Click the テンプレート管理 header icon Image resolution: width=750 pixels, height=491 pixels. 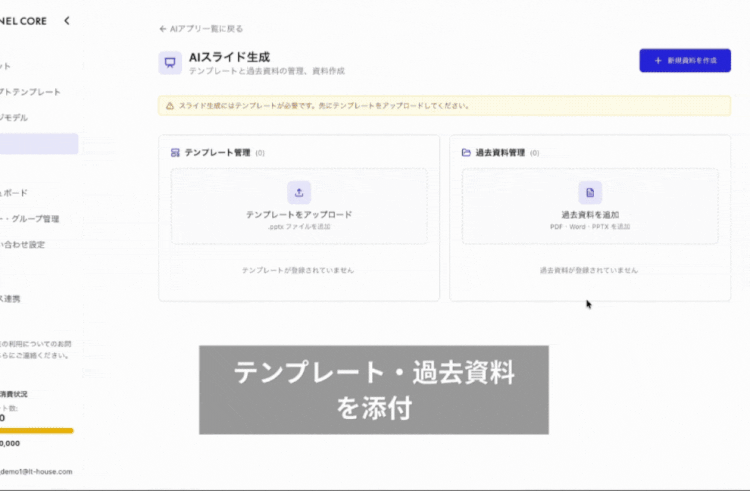(x=175, y=153)
